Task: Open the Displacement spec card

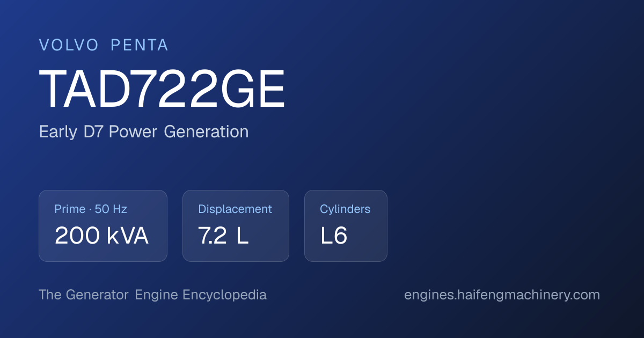Action: tap(236, 226)
